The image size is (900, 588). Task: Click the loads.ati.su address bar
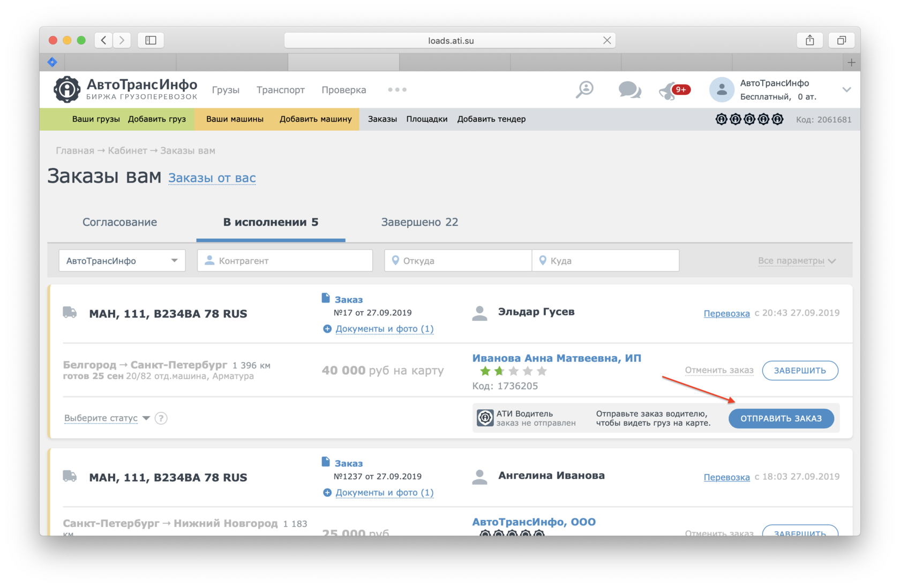450,40
